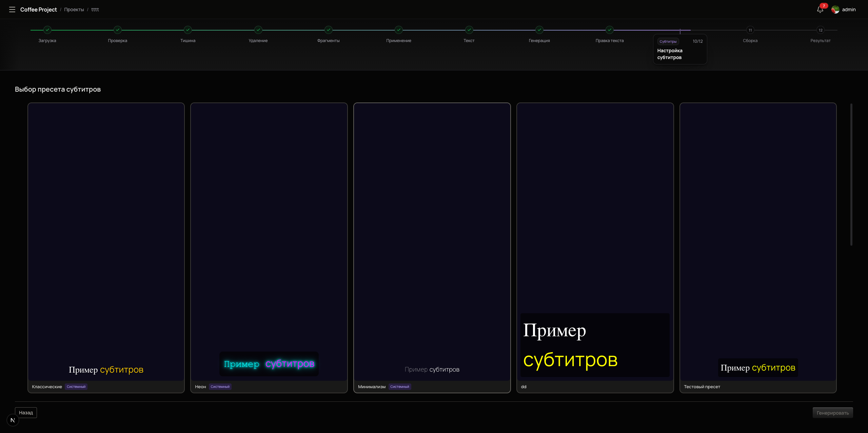Click the Загрузка step checkmark
868x433 pixels.
[x=47, y=30]
